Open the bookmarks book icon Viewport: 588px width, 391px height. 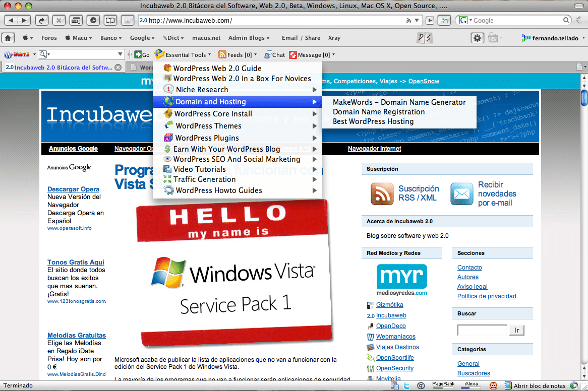(110, 20)
